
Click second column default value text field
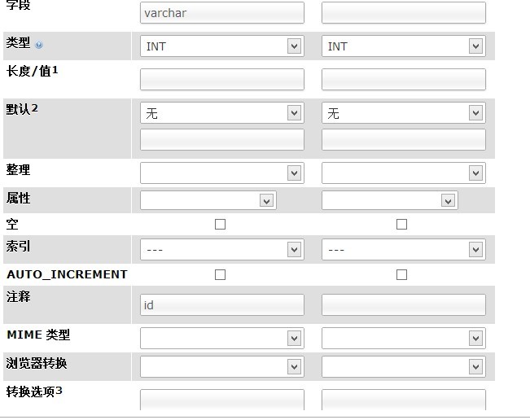click(404, 139)
